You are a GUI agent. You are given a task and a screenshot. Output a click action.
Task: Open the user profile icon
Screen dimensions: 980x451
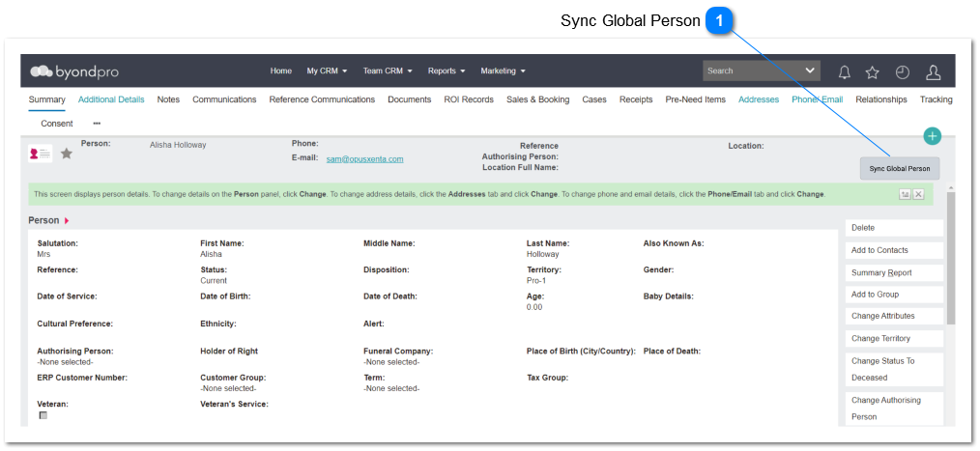[x=933, y=71]
